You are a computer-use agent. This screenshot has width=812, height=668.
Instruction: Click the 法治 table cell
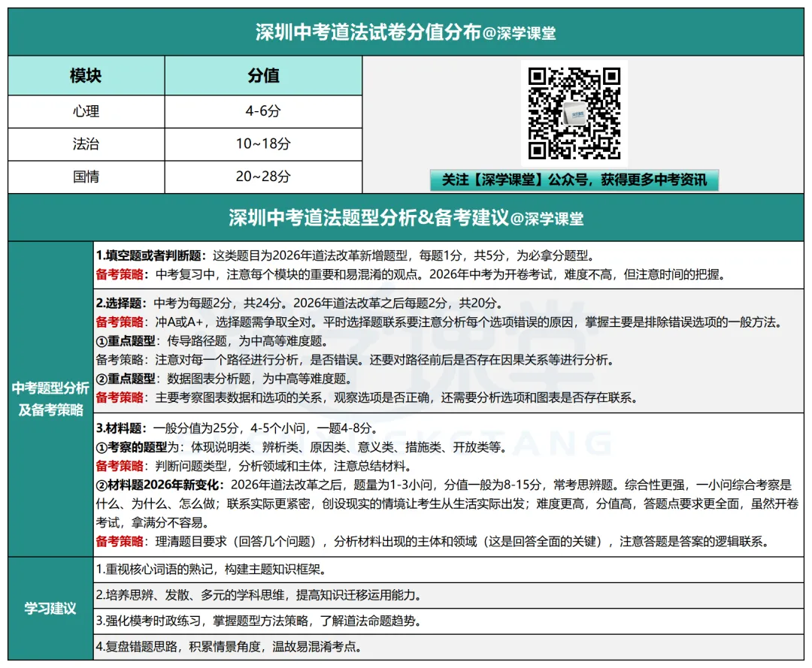pyautogui.click(x=86, y=144)
